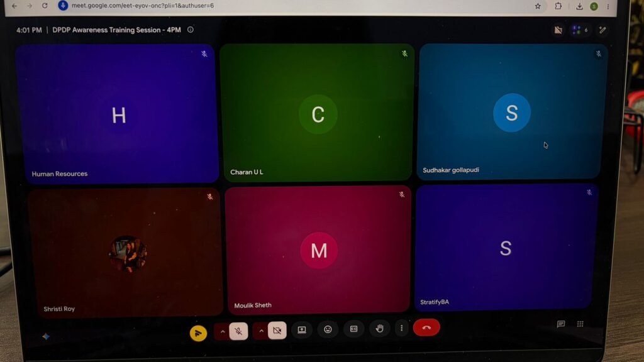Click the yellow audio indicator icon
Screen dimensions: 644x362
pos(198,333)
